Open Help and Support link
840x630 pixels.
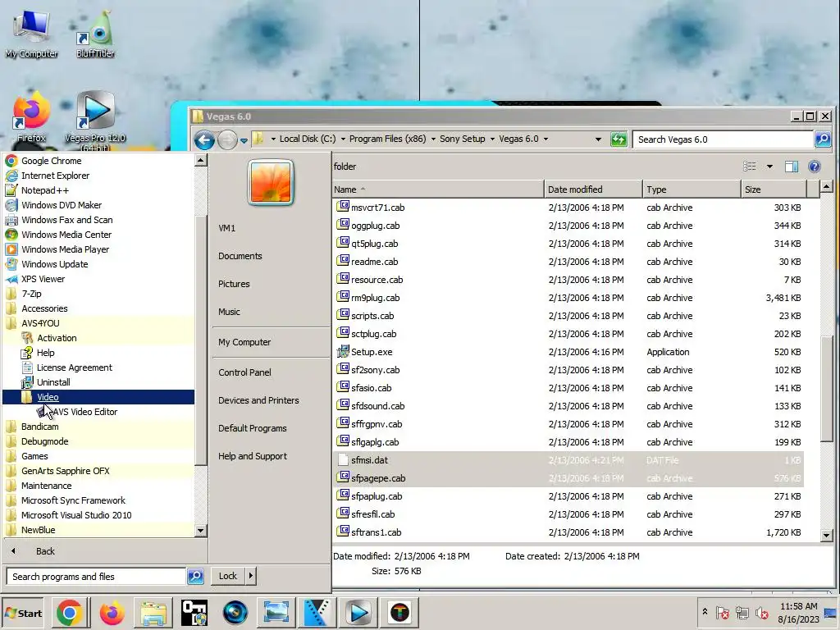[x=253, y=456]
